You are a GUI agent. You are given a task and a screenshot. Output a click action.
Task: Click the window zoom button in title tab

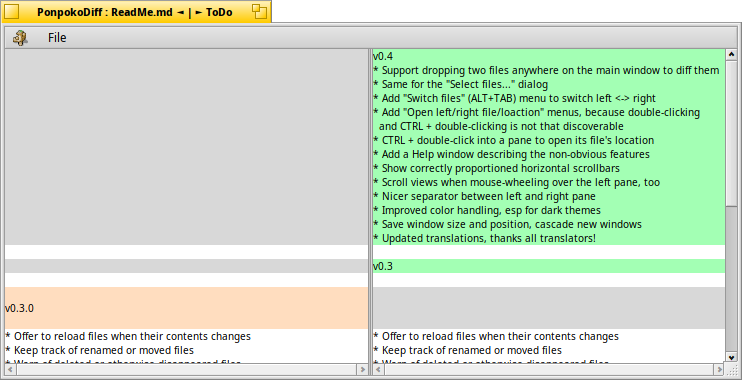(259, 11)
